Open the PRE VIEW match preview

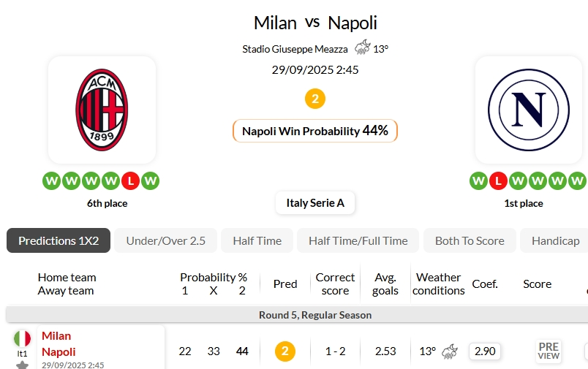549,351
